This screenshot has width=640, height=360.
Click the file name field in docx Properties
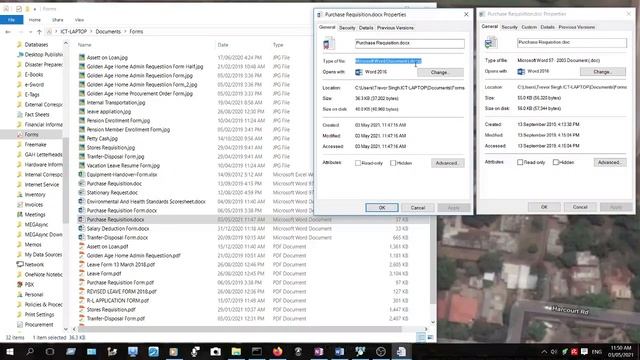[x=409, y=43]
